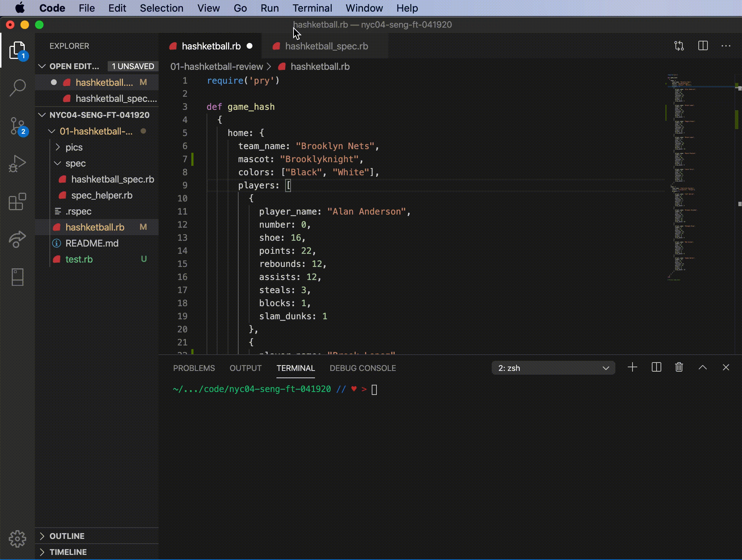Select the 2: zsh terminal dropdown

(553, 368)
